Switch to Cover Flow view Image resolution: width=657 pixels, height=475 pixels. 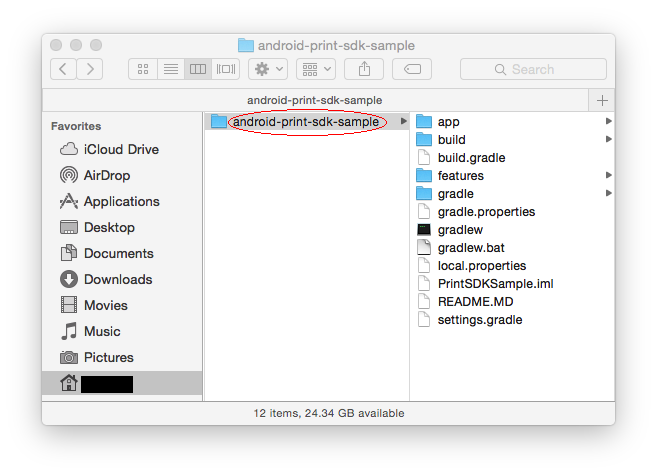225,69
